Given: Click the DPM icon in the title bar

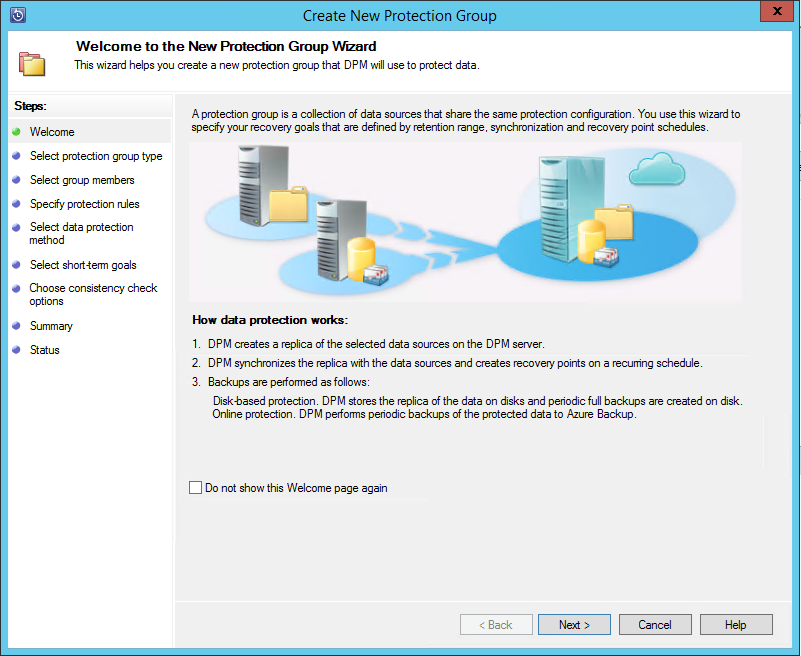Looking at the screenshot, I should tap(17, 15).
